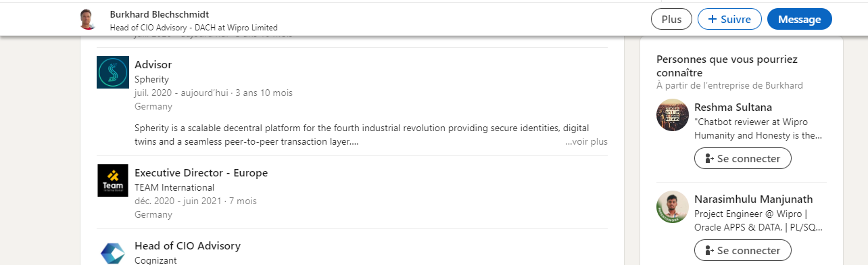Image resolution: width=868 pixels, height=265 pixels.
Task: Send a message via Message button
Action: coord(799,19)
